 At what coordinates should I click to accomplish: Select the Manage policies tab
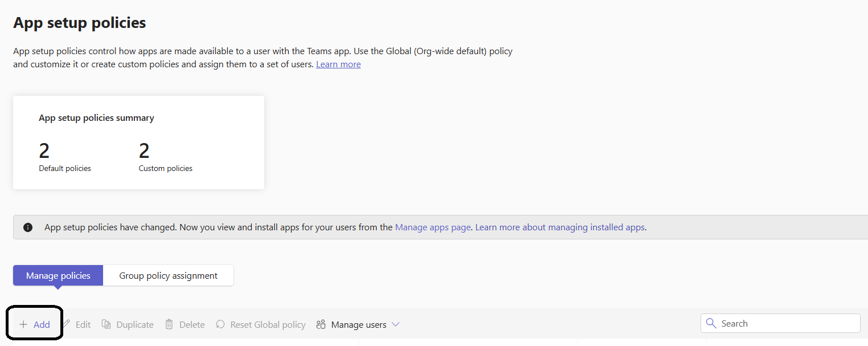(x=58, y=275)
